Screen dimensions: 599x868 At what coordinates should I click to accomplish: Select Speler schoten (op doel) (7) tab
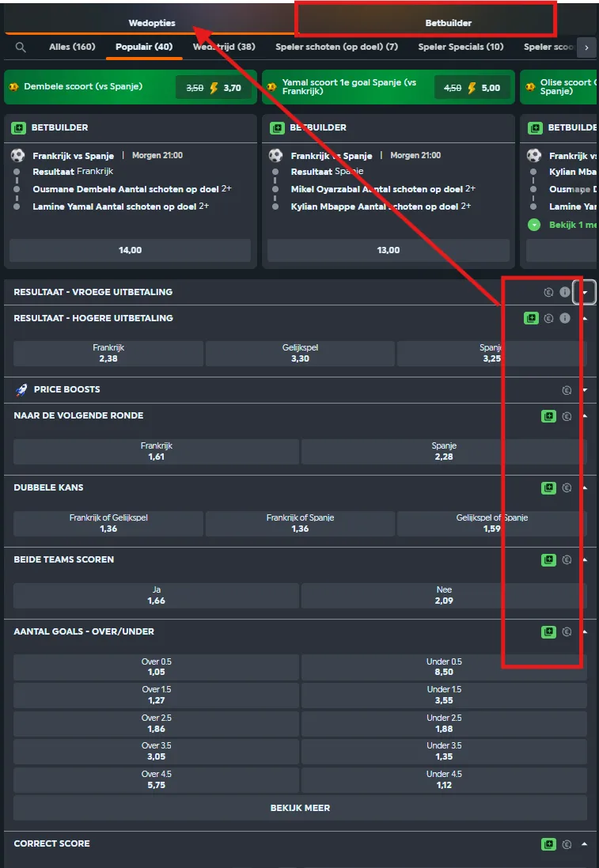[x=336, y=47]
